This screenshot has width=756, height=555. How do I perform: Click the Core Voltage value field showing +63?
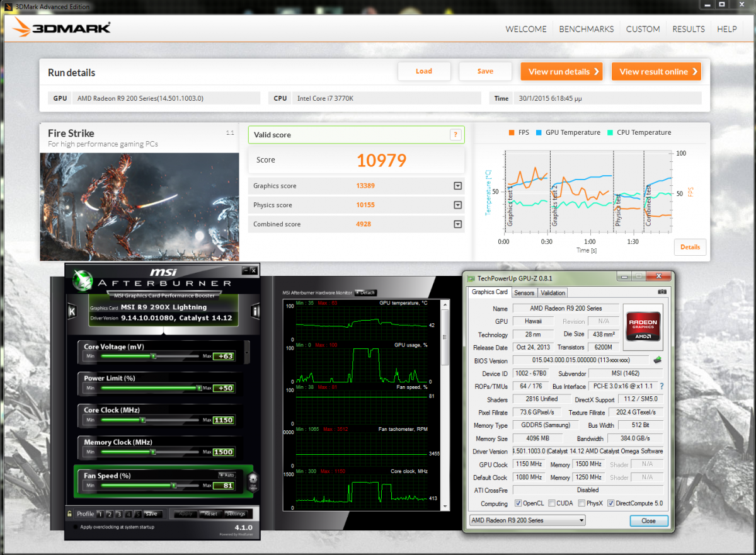tap(223, 357)
